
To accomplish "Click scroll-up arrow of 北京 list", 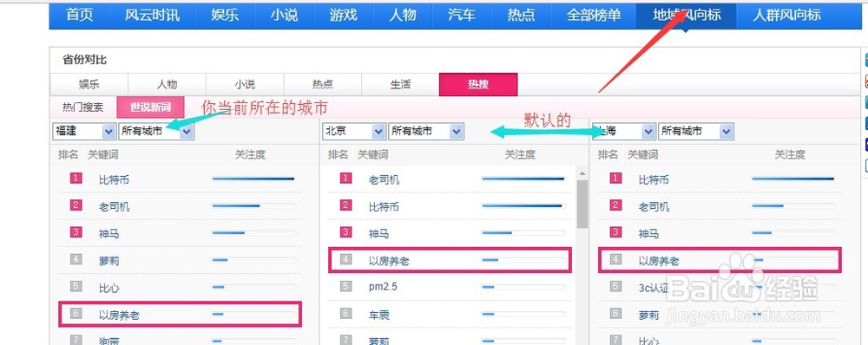I will tap(582, 173).
